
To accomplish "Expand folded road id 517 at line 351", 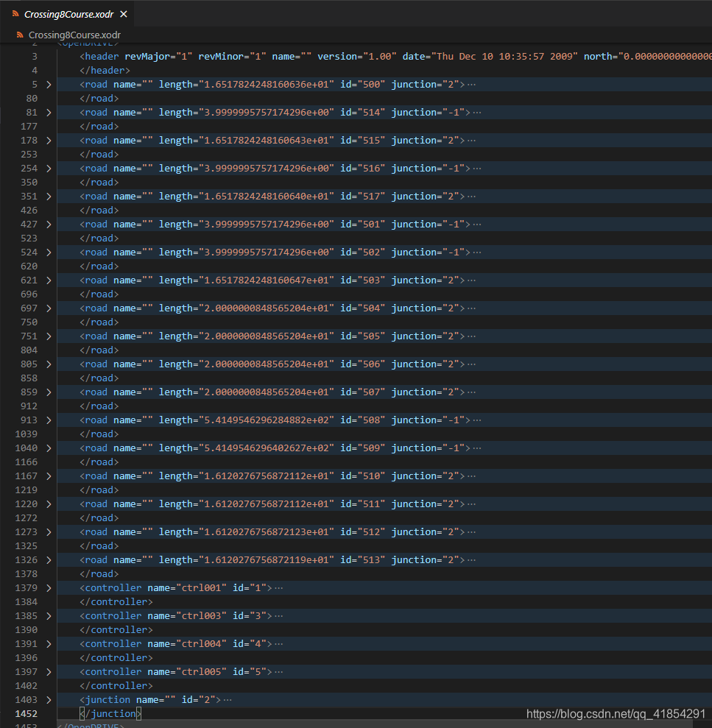I will coord(49,197).
